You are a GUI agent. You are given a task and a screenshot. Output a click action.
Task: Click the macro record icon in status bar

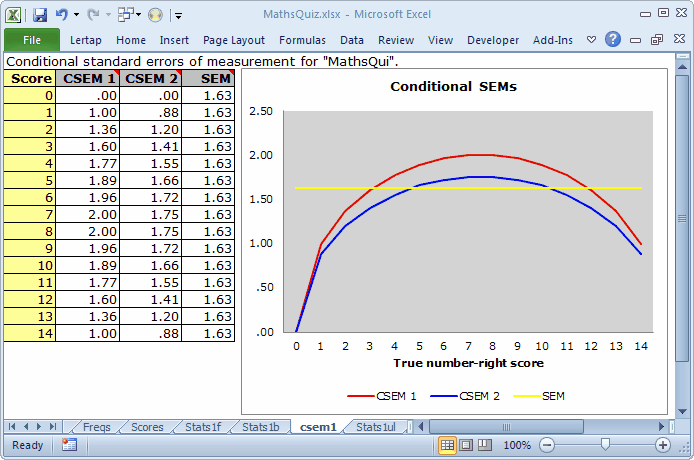tap(69, 445)
